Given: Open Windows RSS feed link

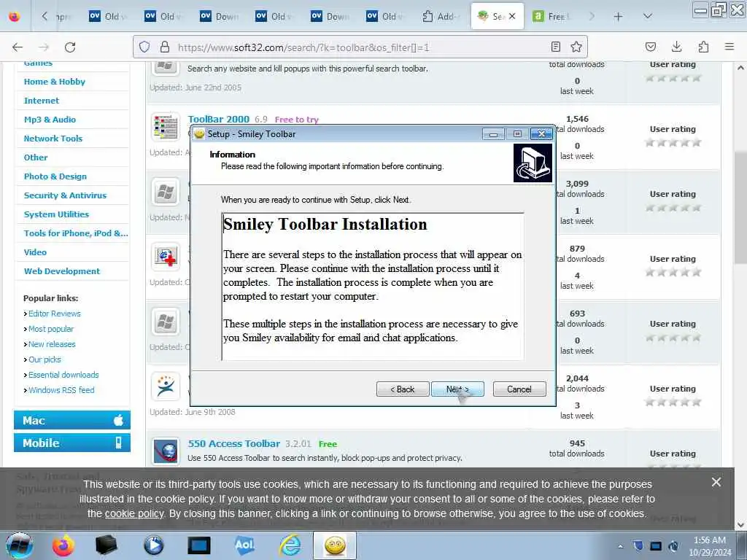Looking at the screenshot, I should (x=61, y=390).
